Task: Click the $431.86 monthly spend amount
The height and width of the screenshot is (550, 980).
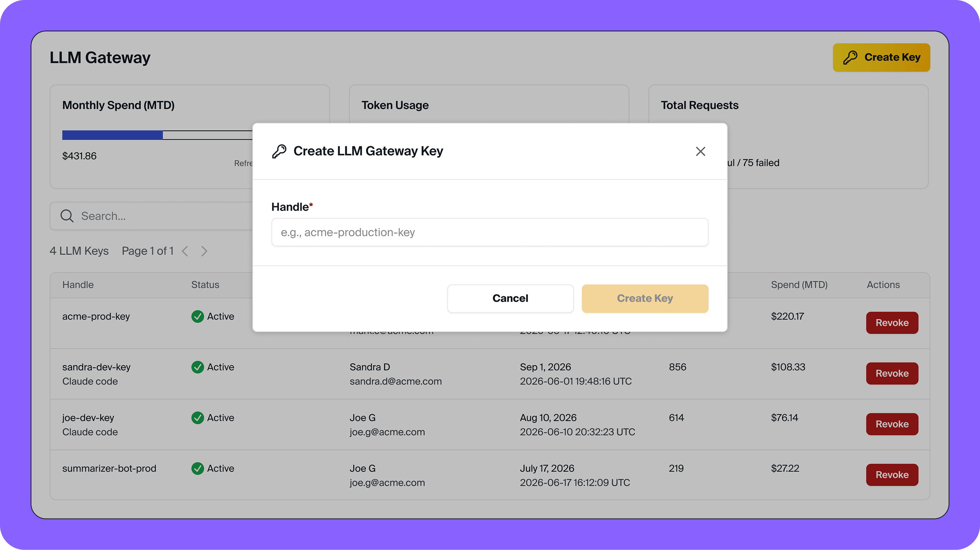Action: pos(79,156)
